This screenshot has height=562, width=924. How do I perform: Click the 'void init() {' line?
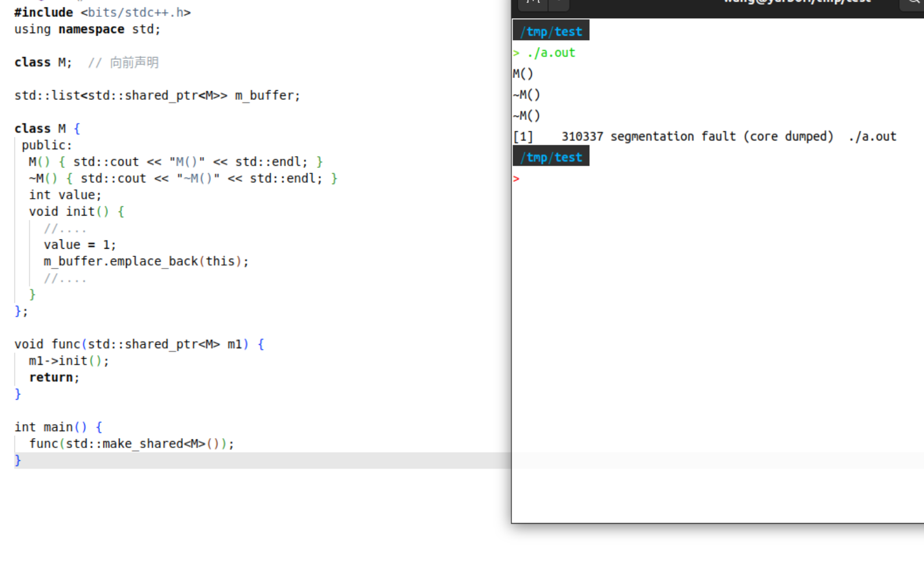76,212
